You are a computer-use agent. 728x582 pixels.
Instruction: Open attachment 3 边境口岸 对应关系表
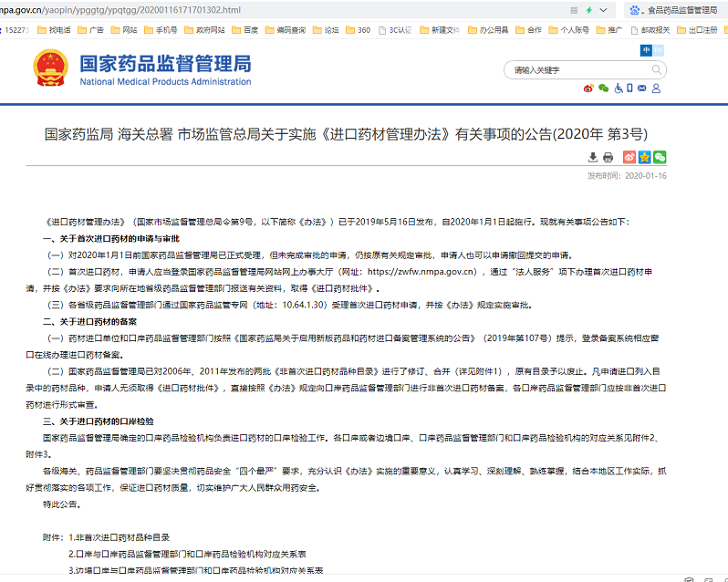click(x=196, y=570)
